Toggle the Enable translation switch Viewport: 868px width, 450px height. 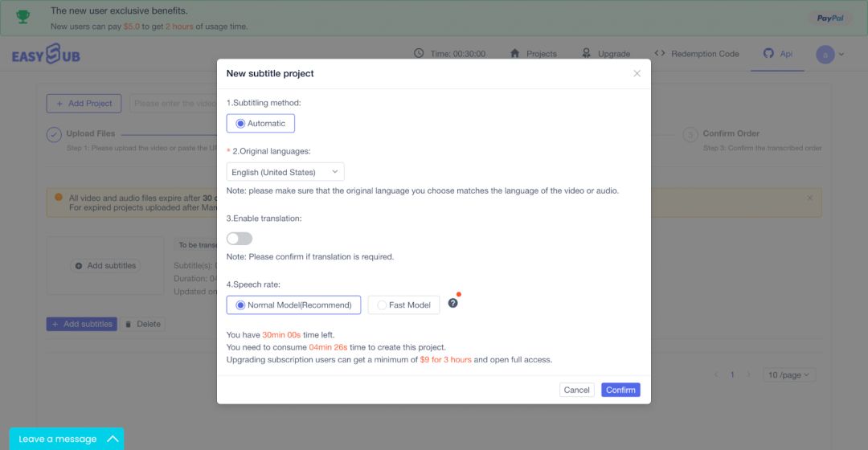coord(240,239)
